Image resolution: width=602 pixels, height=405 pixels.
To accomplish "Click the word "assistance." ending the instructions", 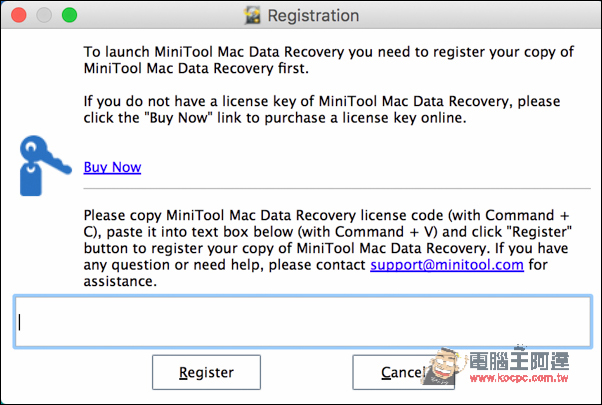I will (x=120, y=281).
